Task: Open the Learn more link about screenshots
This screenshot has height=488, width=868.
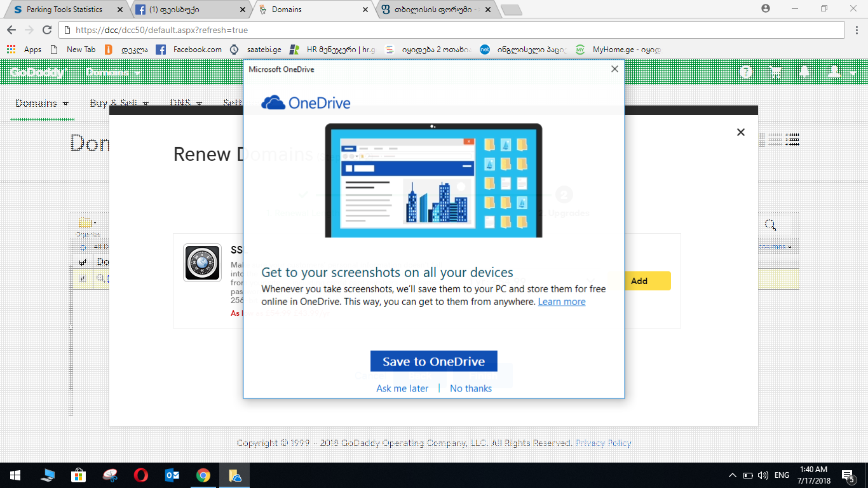Action: tap(562, 302)
